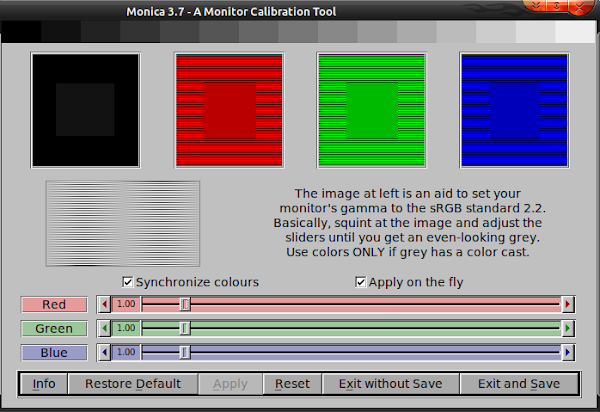Viewport: 600px width, 412px height.
Task: Close the Monica window
Action: (x=580, y=7)
